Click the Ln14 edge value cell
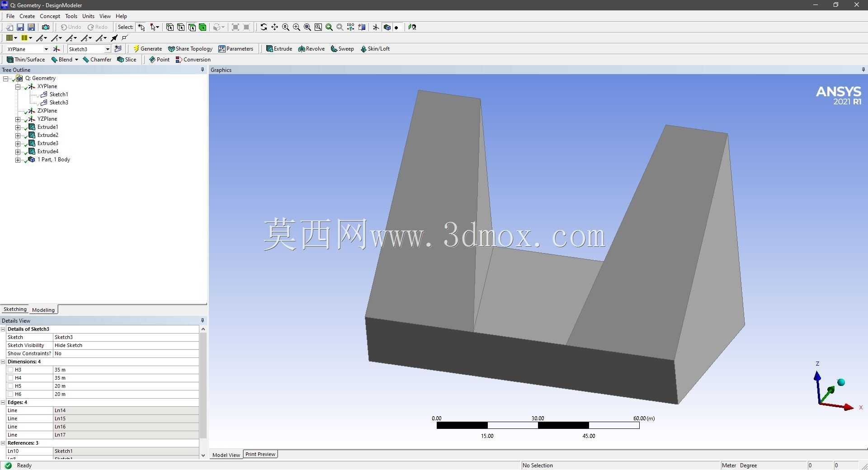Viewport: 868px width, 470px height. pyautogui.click(x=126, y=410)
